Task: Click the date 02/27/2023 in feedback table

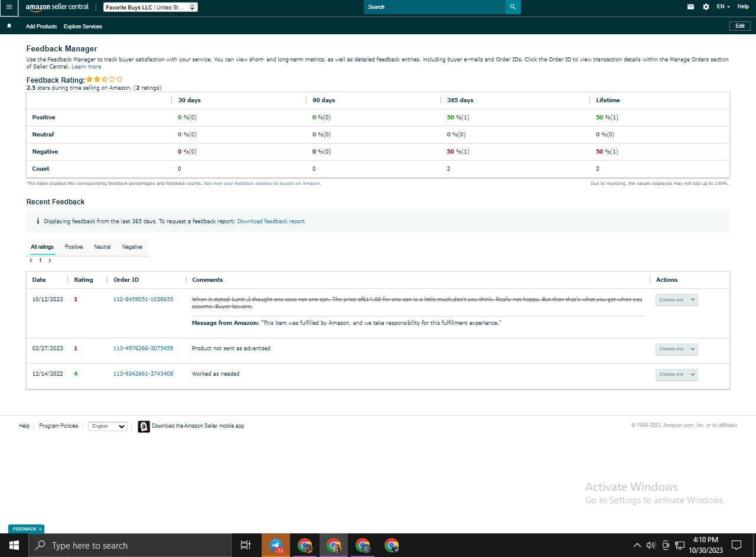Action: click(x=48, y=348)
